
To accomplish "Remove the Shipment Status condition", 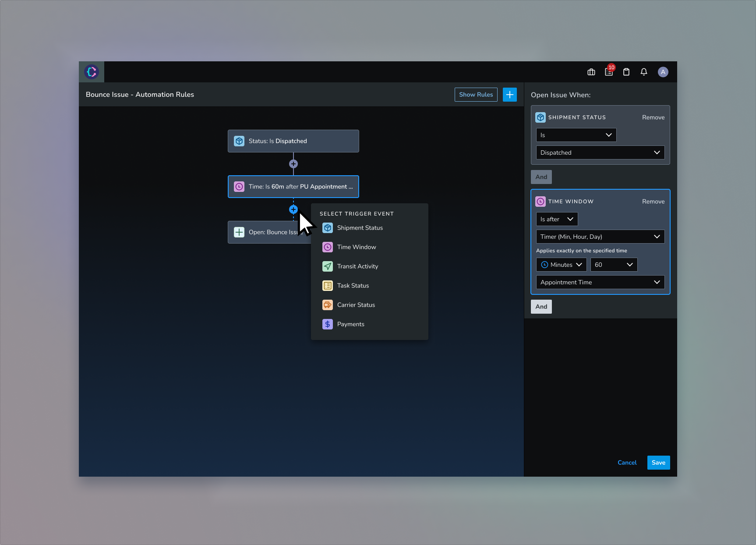I will pyautogui.click(x=653, y=117).
